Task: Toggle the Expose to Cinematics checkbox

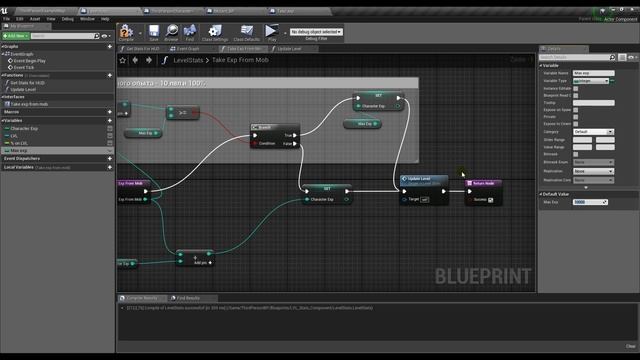Action: [576, 124]
